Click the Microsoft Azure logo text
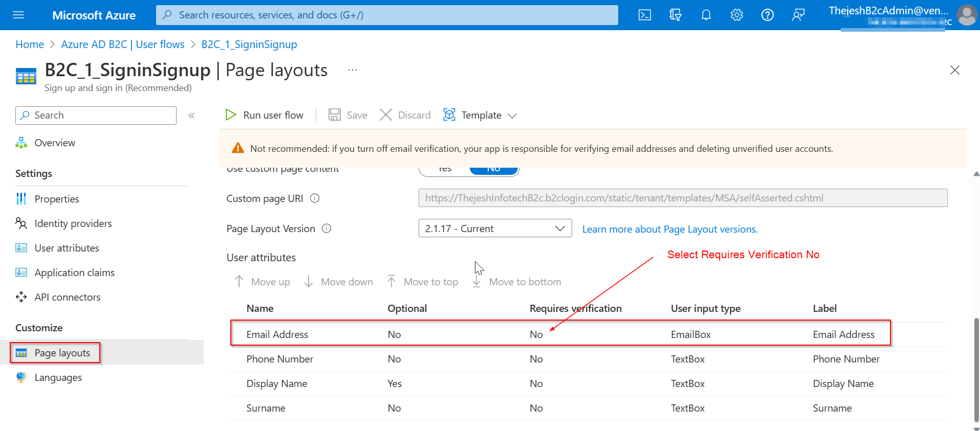 94,15
